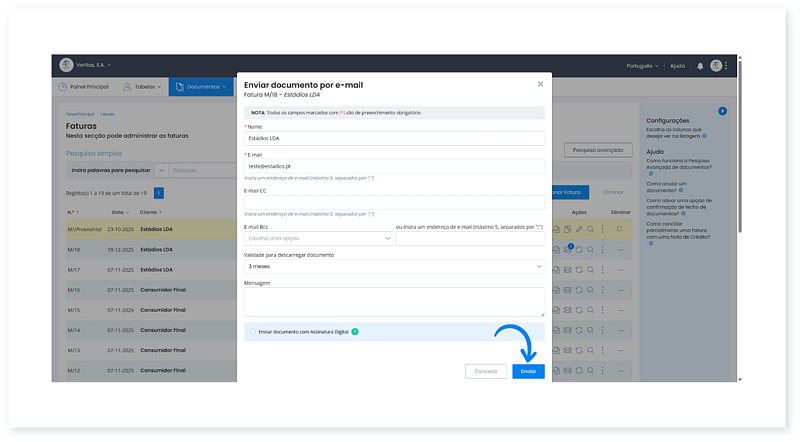
Task: Open the three-dots menu in M/15 row
Action: coord(603,310)
